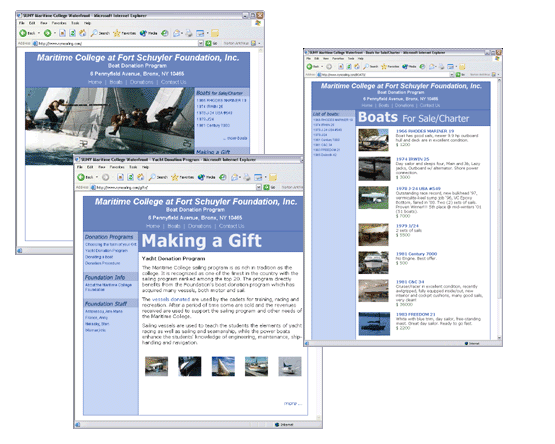This screenshot has height=444, width=555.
Task: Click Refresh icon in homepage browser window
Action: tap(72, 33)
